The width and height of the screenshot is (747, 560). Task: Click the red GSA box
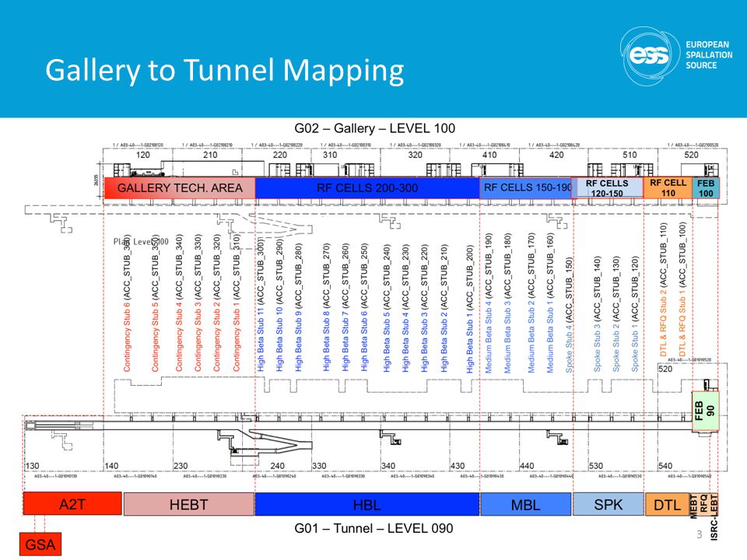click(40, 544)
